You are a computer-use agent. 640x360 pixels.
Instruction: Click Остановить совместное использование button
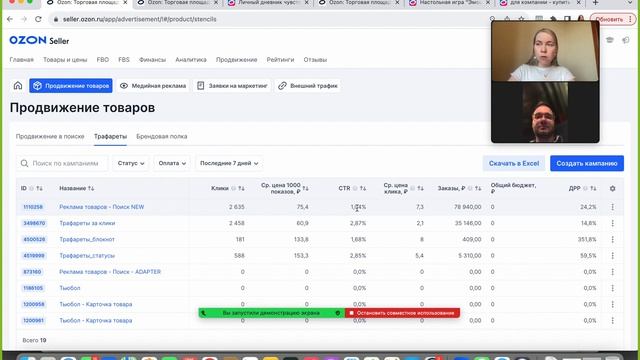(402, 313)
